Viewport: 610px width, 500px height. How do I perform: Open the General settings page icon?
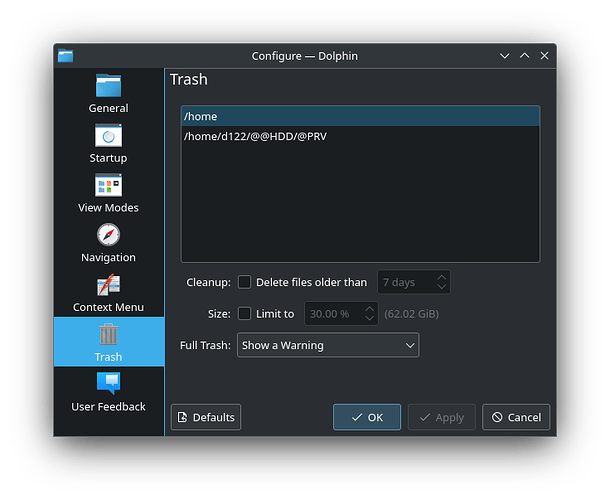pos(108,85)
